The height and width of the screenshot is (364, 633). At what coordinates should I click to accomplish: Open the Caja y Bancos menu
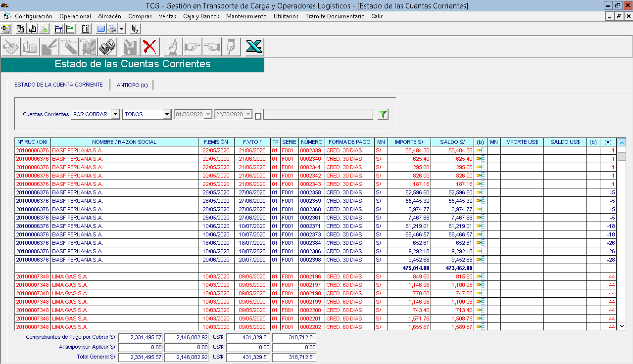(x=201, y=16)
